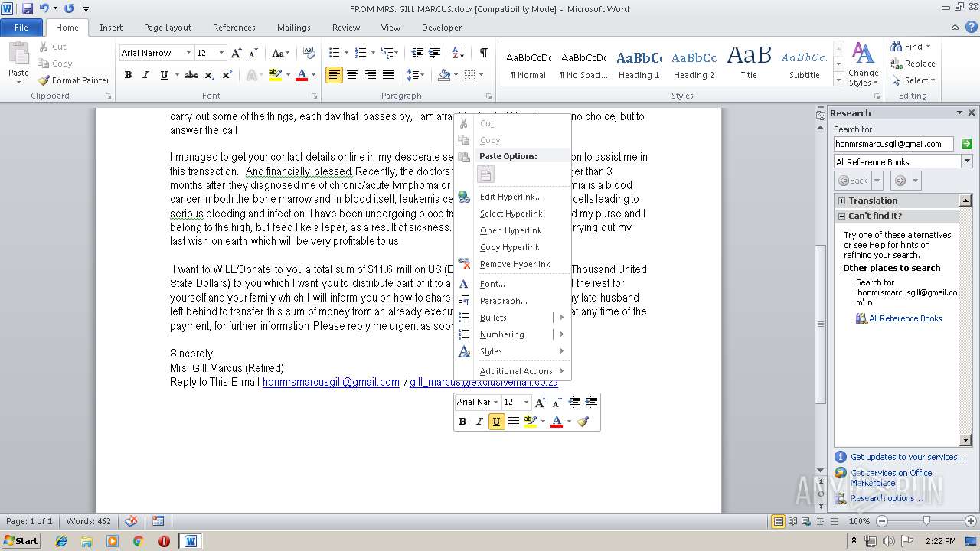Click the Search for input field

(x=893, y=144)
